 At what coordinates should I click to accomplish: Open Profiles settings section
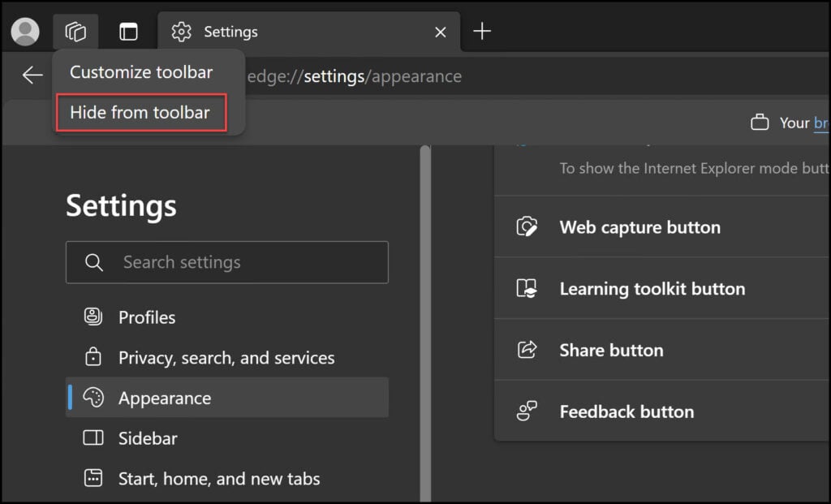227,317
